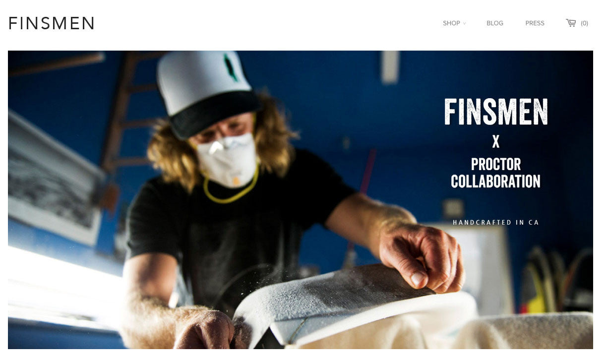This screenshot has height=364, width=610.
Task: Open the PRESS page
Action: (535, 23)
